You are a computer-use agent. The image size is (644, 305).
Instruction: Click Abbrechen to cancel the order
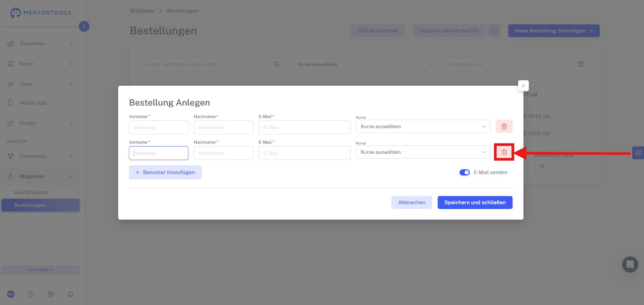412,202
